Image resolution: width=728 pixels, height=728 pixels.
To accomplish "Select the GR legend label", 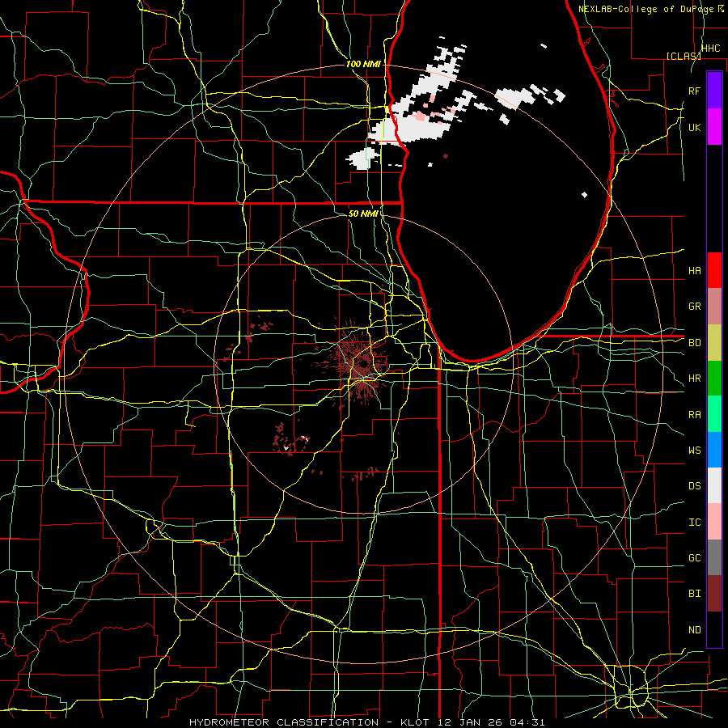I will pos(695,307).
